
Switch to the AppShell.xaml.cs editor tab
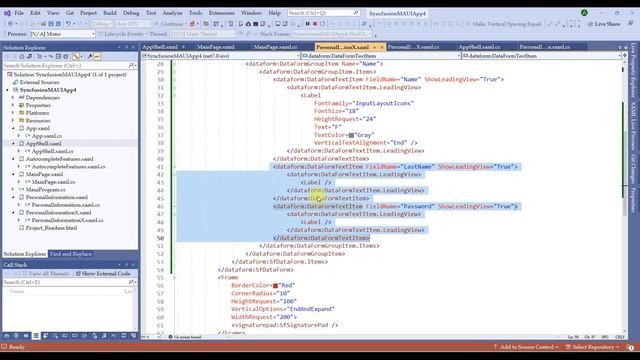click(479, 47)
